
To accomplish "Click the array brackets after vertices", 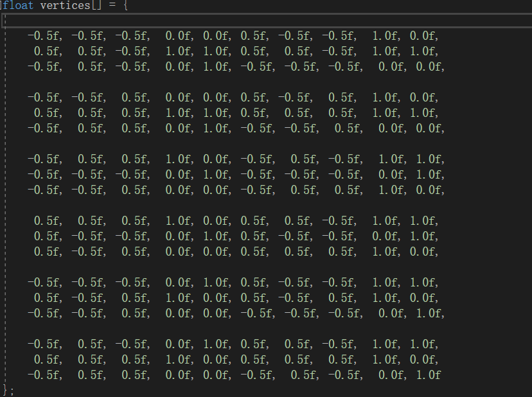I will (x=96, y=5).
